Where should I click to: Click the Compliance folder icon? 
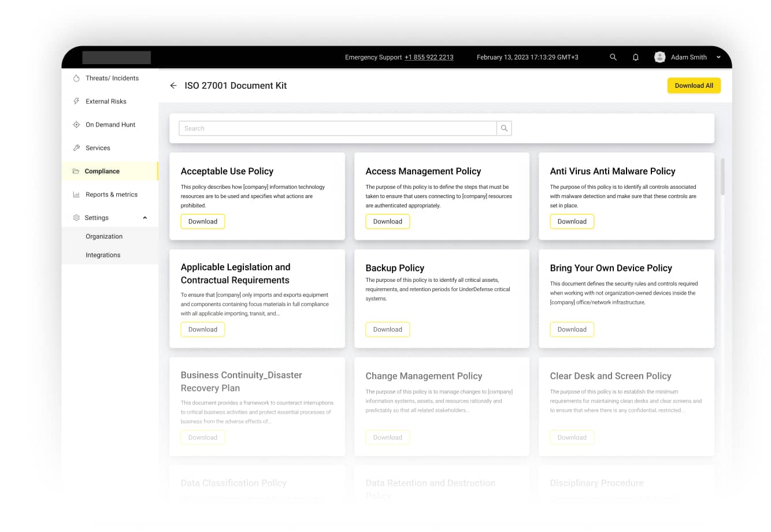(76, 171)
